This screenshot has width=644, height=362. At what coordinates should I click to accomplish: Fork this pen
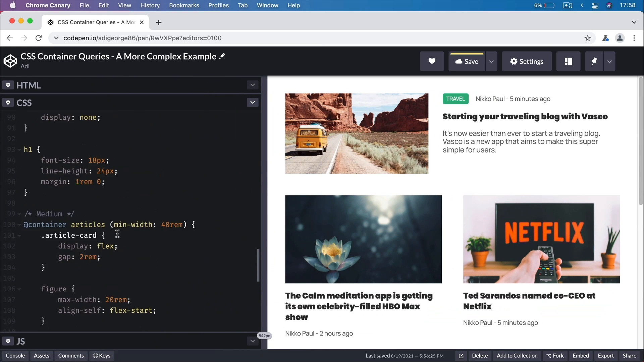(555, 356)
